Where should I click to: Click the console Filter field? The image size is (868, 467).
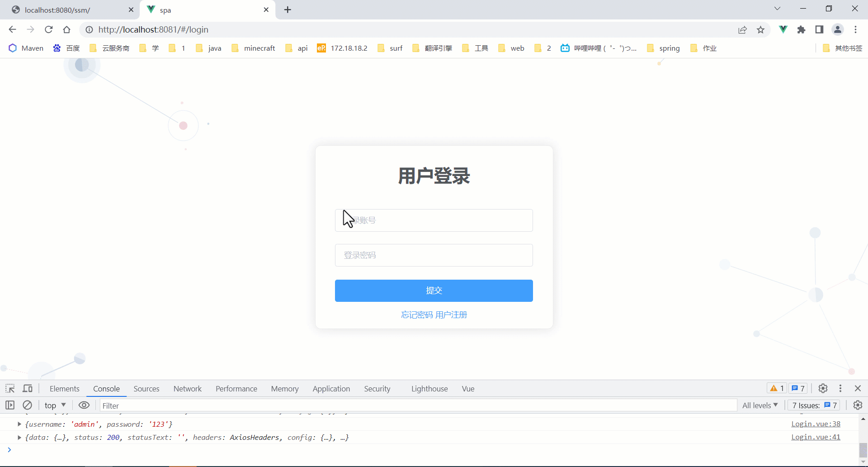(418, 405)
